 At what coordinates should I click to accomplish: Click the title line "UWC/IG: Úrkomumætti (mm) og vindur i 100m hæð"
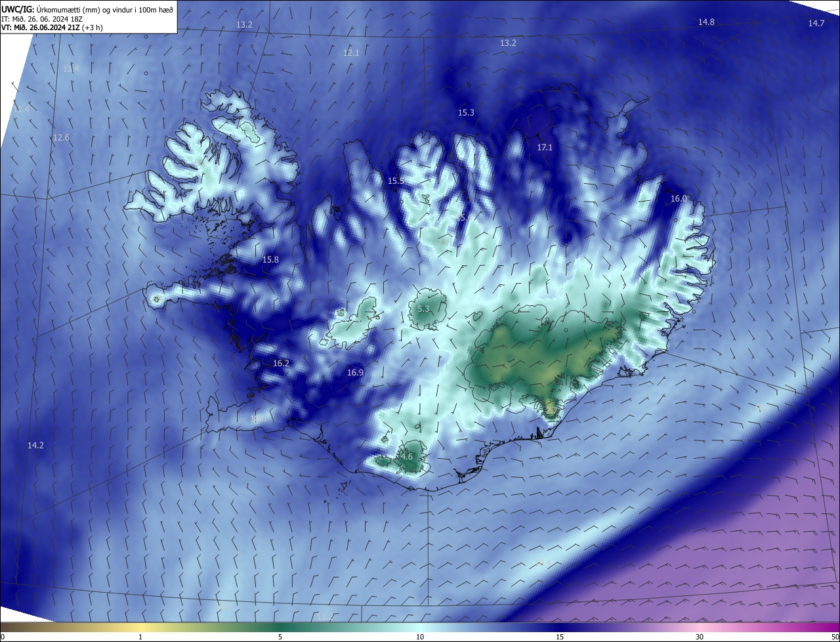click(87, 10)
